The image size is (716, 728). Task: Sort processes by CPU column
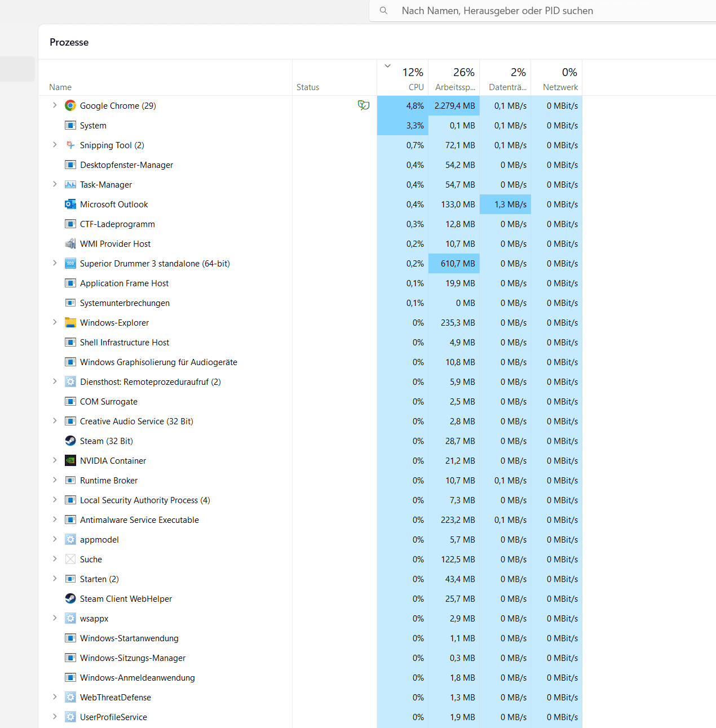click(403, 78)
